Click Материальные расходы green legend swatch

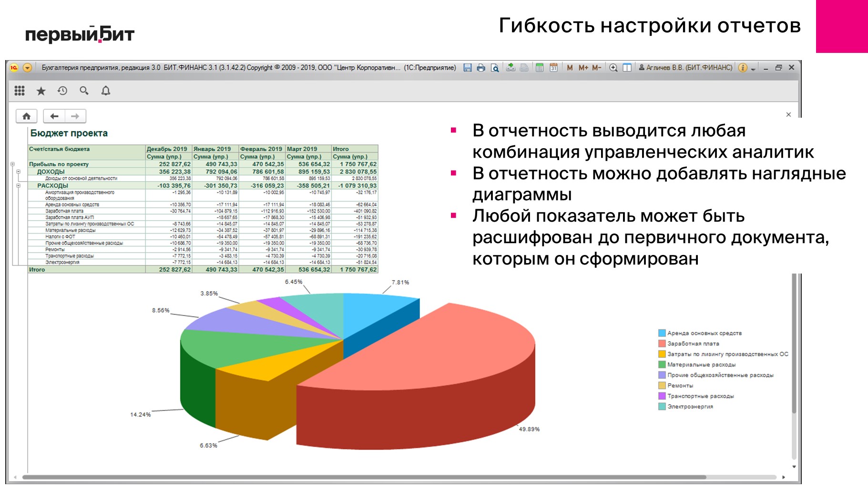pyautogui.click(x=662, y=365)
